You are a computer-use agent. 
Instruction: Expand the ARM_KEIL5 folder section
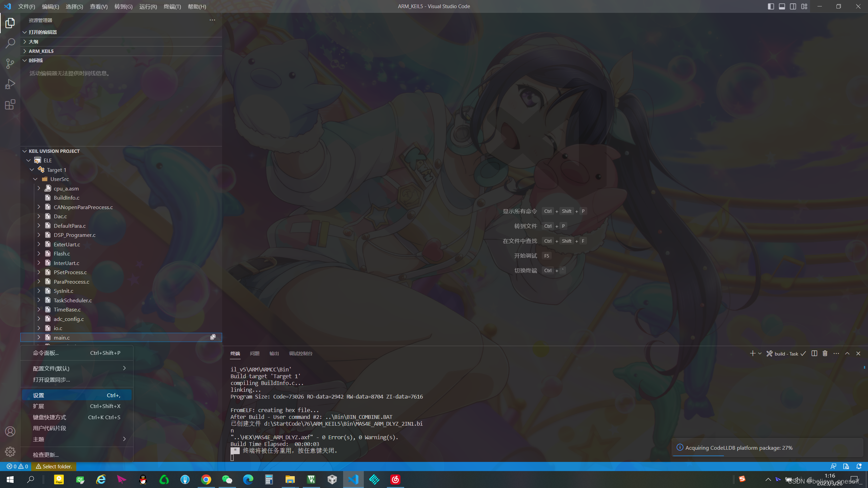point(41,51)
